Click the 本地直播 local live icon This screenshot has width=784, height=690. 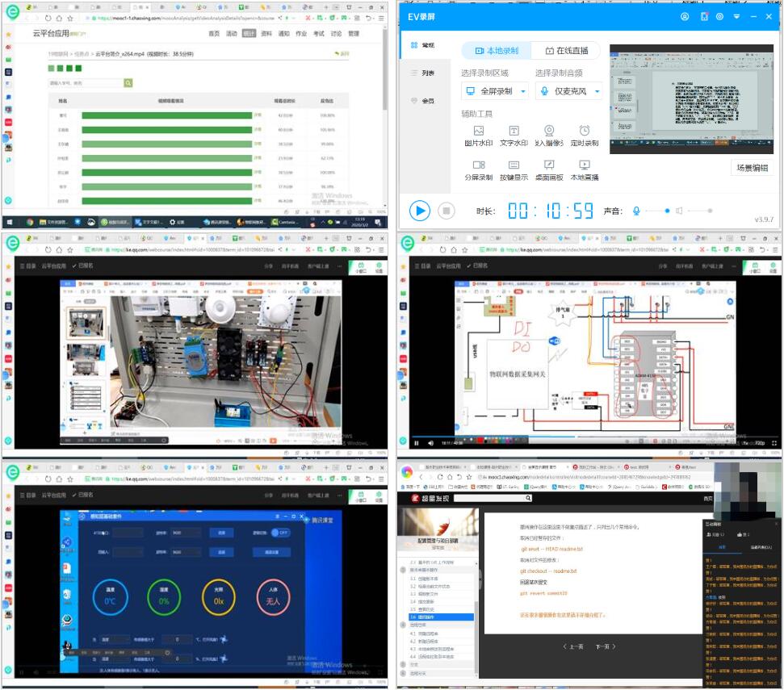(x=584, y=165)
